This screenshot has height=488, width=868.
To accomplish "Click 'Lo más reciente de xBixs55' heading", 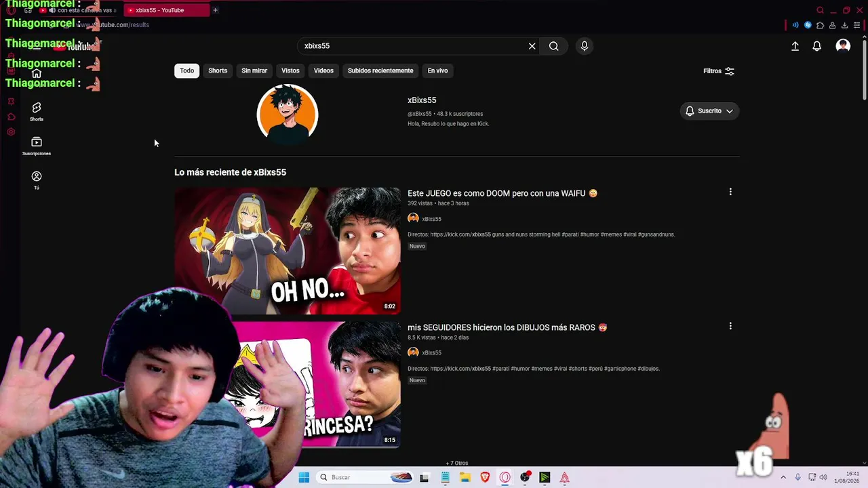I will (230, 172).
